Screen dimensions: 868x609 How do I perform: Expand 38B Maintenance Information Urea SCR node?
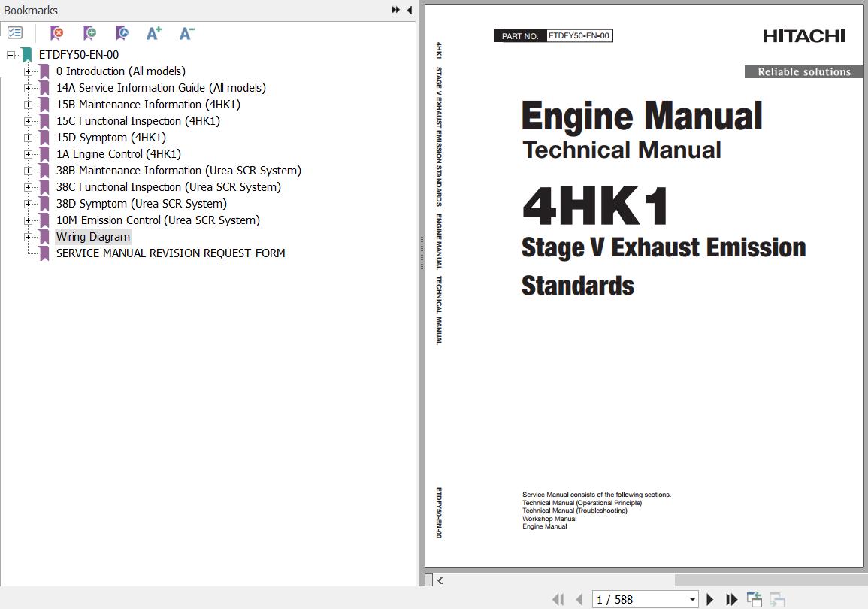tap(28, 171)
